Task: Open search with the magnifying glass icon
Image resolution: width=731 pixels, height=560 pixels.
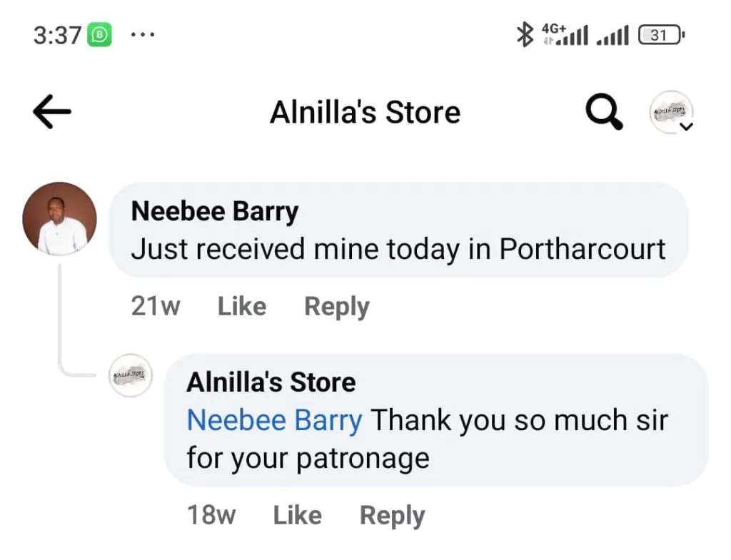Action: [604, 112]
